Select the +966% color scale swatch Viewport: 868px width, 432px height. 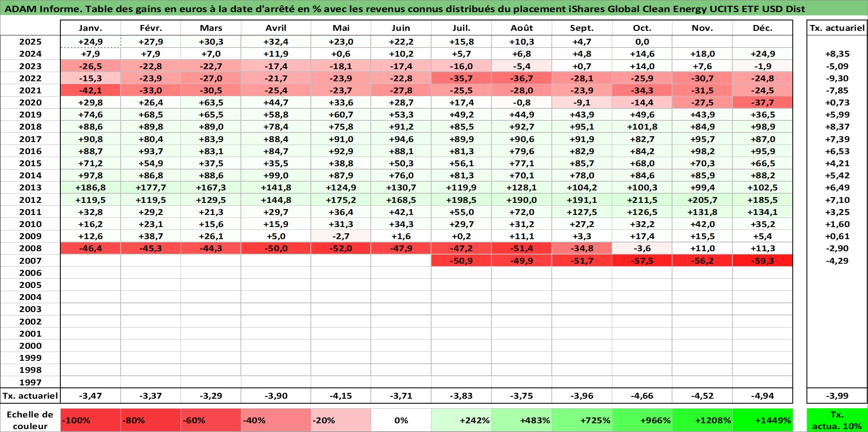[x=642, y=420]
